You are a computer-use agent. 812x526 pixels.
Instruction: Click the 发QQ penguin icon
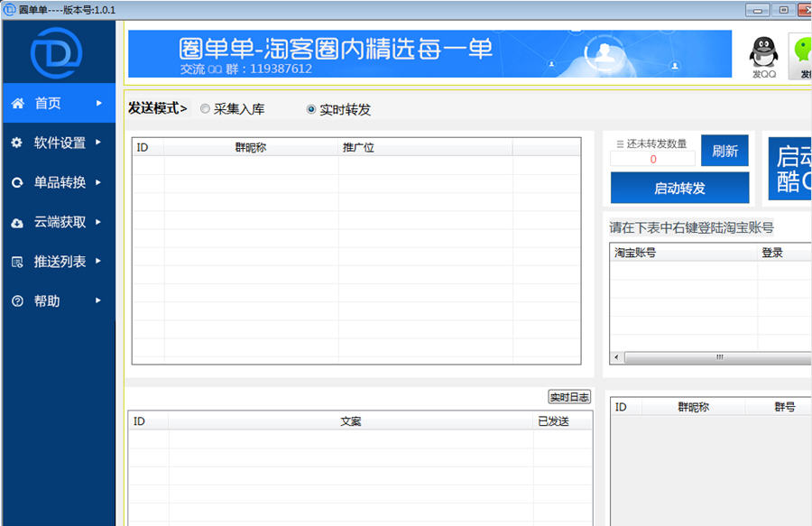(762, 54)
